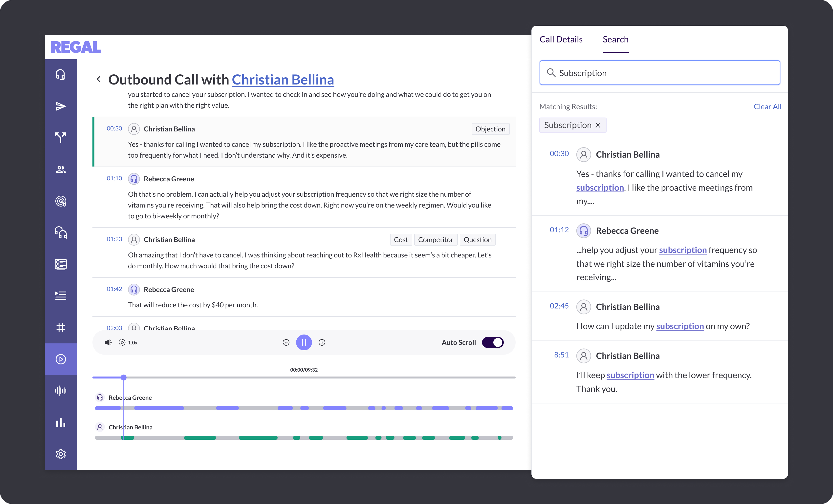
Task: Turn off the Auto Scroll toggle
Action: pos(493,342)
